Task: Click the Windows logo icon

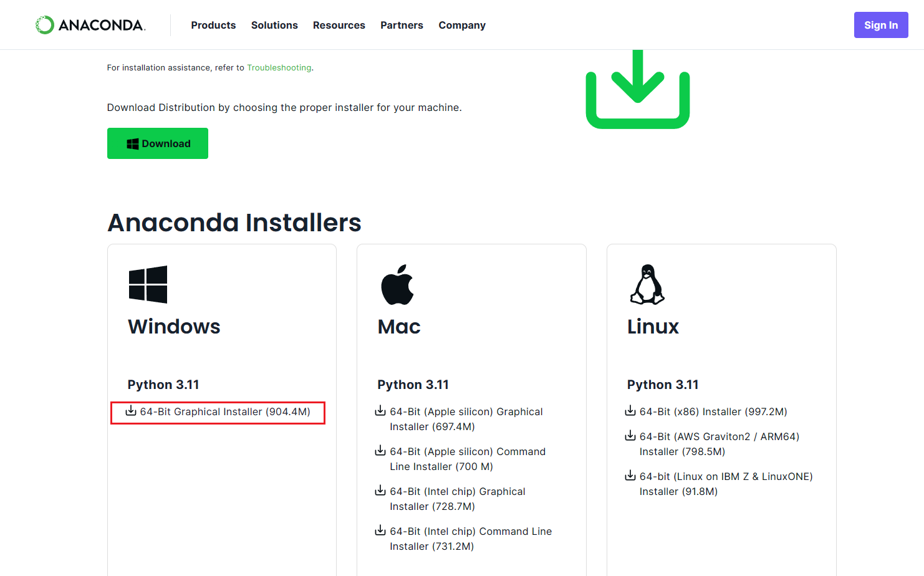Action: point(148,284)
